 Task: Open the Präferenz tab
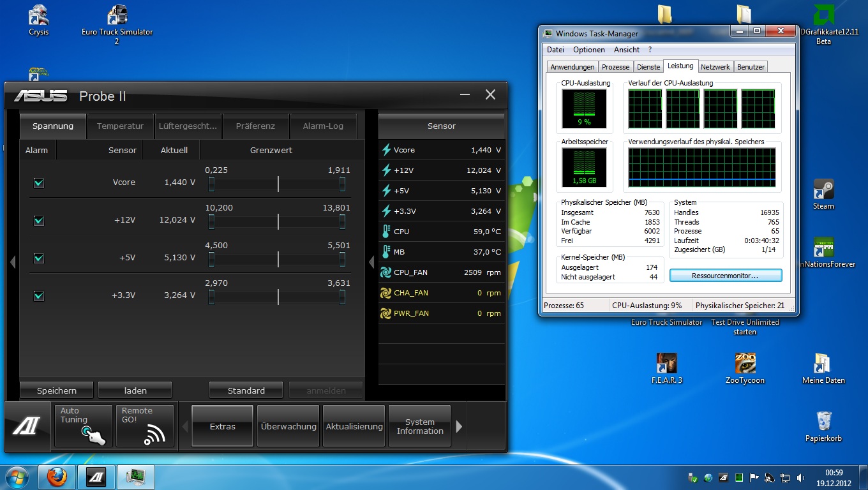255,126
